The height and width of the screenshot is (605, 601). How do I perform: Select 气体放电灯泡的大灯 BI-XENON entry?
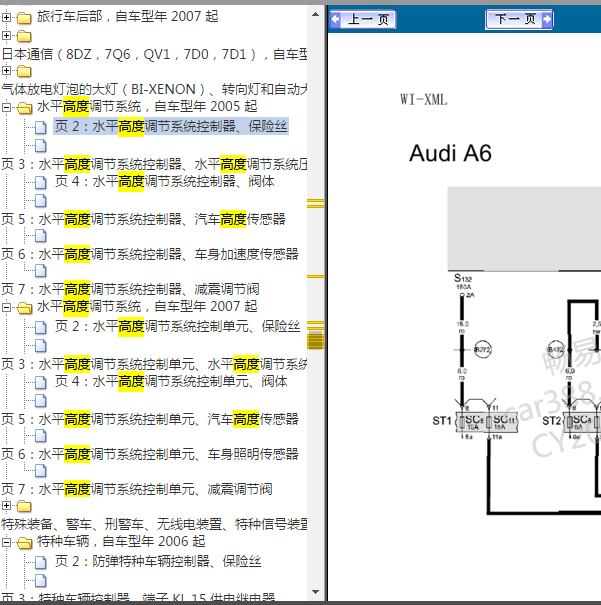point(154,89)
